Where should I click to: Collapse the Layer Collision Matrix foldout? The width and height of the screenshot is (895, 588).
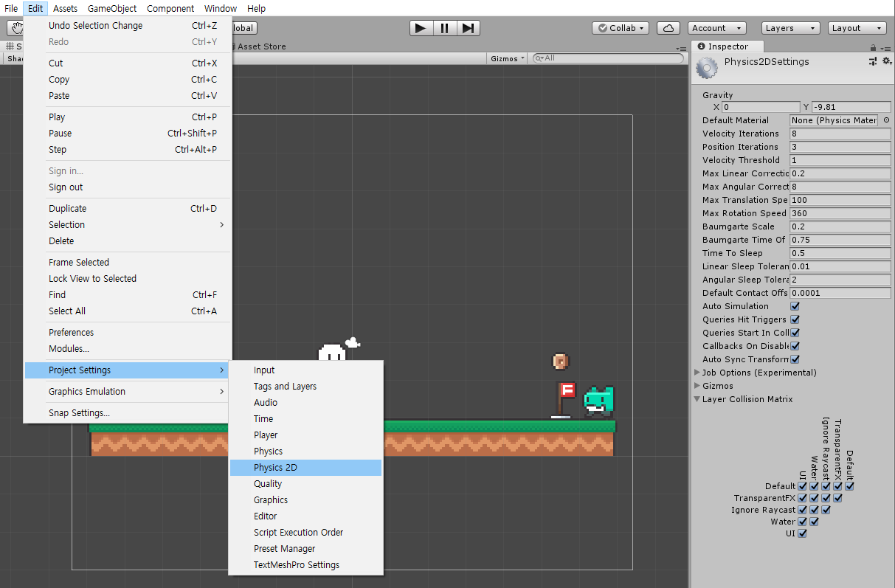point(697,399)
